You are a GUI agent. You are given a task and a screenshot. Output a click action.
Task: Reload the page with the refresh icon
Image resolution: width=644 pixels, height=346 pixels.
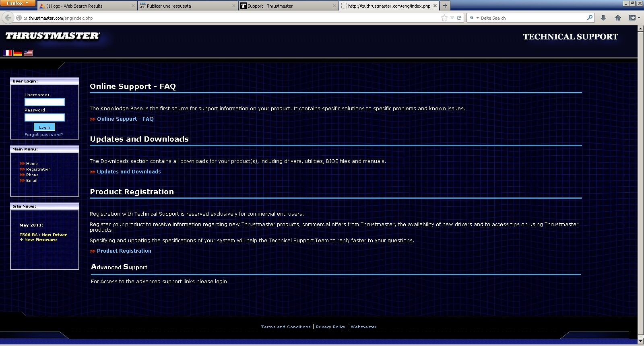(x=459, y=18)
